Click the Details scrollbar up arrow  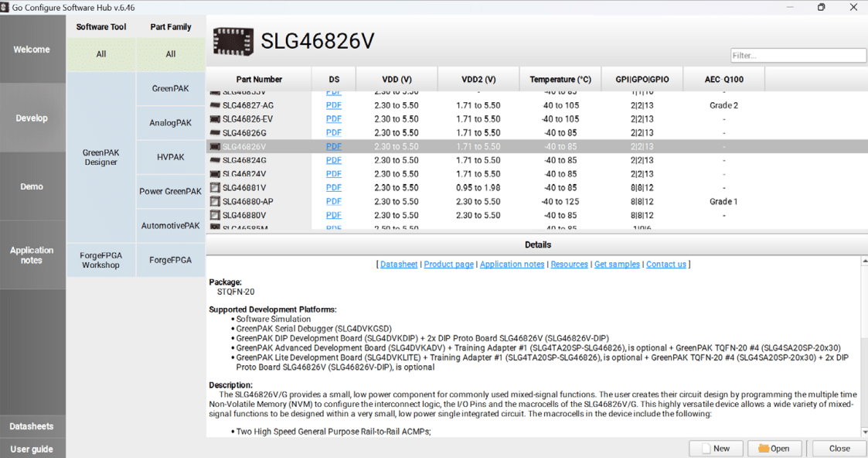pyautogui.click(x=865, y=260)
